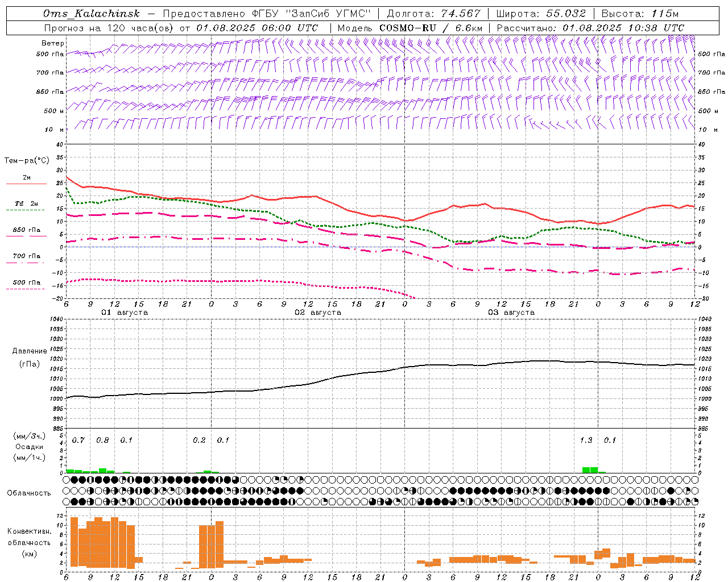Click the (мм/3ч.) precipitation unit label
728x582 pixels.
[x=30, y=436]
